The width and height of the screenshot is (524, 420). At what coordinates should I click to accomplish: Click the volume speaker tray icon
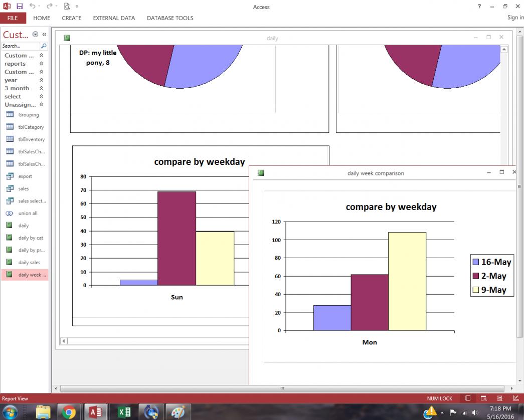coord(475,412)
